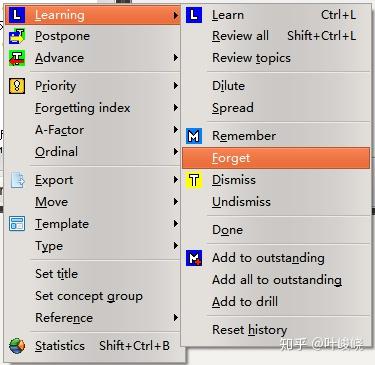The height and width of the screenshot is (365, 375).
Task: Click the Add to outstanding M icon
Action: coord(194,258)
